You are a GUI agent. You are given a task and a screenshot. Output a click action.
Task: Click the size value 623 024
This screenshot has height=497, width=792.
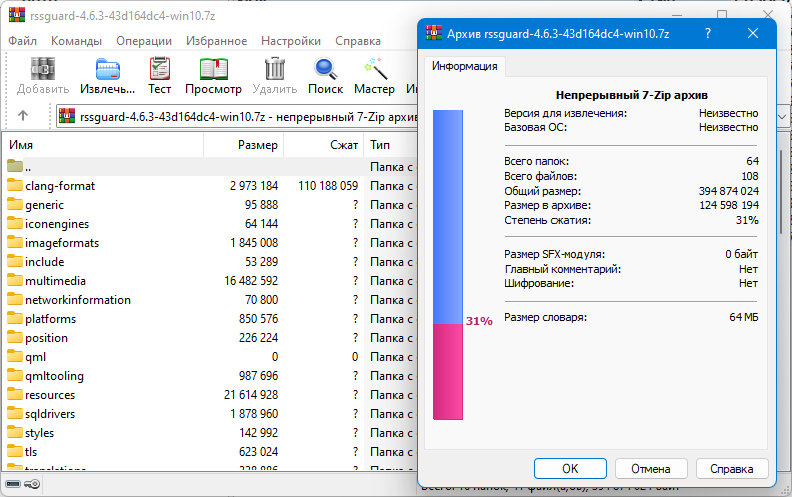click(258, 452)
